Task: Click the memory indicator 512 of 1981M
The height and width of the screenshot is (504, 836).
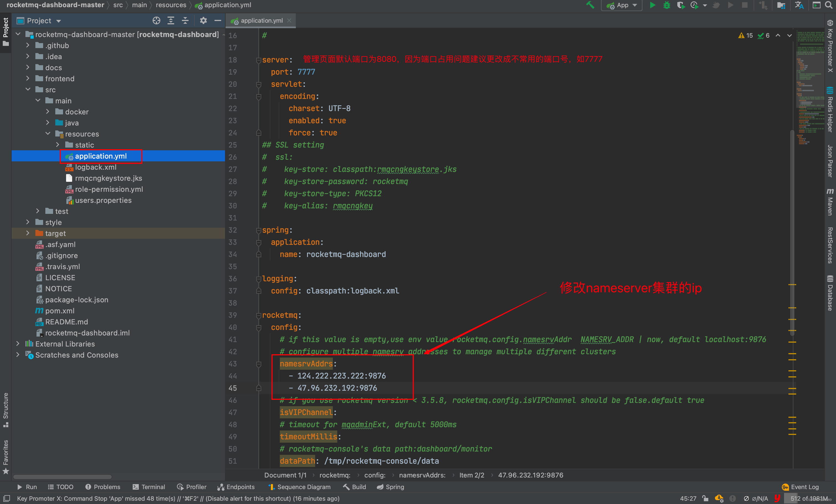Action: (809, 498)
